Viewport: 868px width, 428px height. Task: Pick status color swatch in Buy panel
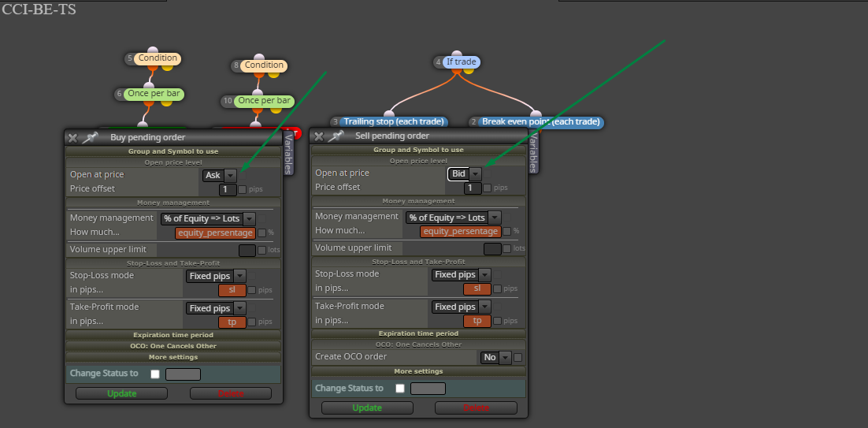tap(184, 374)
